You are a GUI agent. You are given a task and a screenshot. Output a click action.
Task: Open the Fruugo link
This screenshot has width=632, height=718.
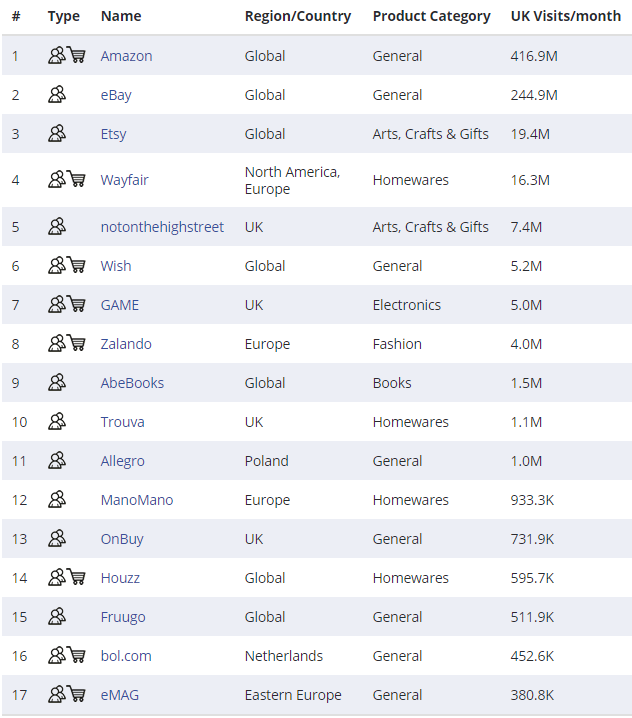123,617
